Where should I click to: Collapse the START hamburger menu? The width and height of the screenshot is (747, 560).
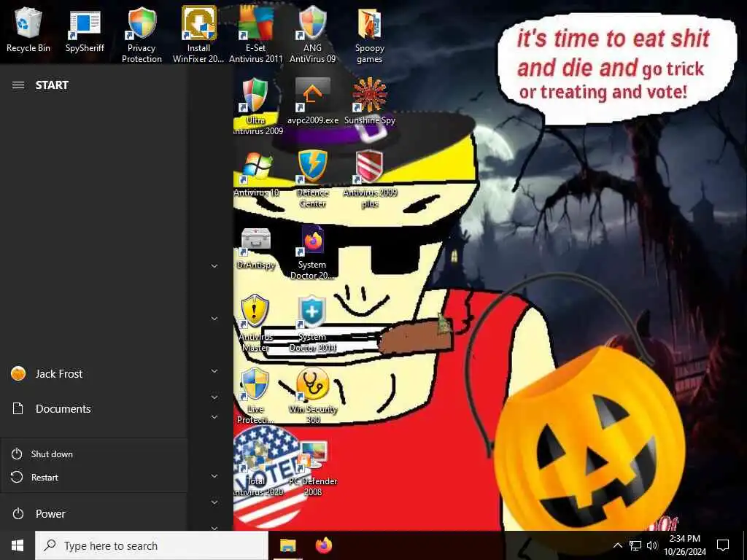(18, 85)
